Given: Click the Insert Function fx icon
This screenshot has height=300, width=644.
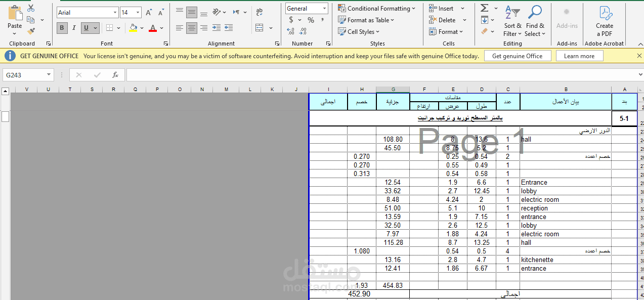Looking at the screenshot, I should 115,75.
